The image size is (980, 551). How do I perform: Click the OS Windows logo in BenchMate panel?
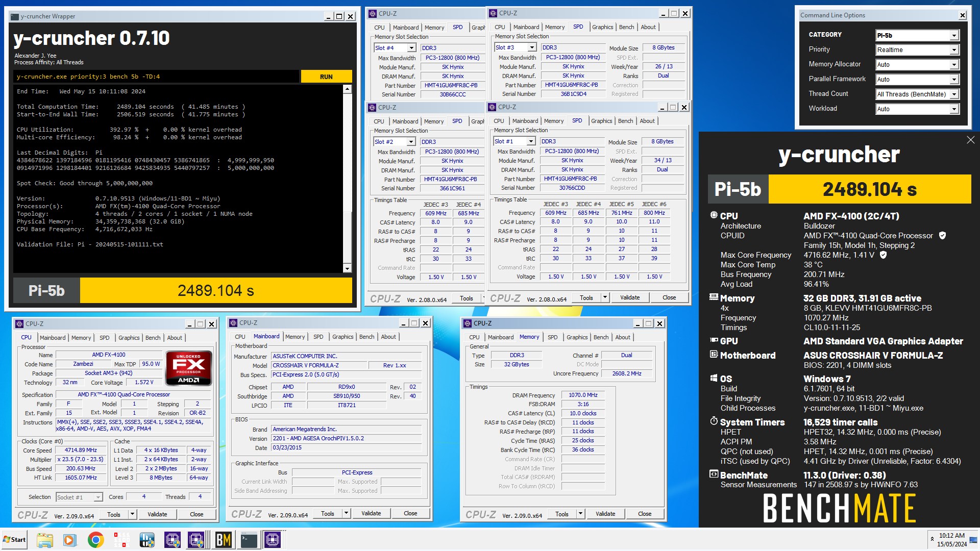coord(714,378)
